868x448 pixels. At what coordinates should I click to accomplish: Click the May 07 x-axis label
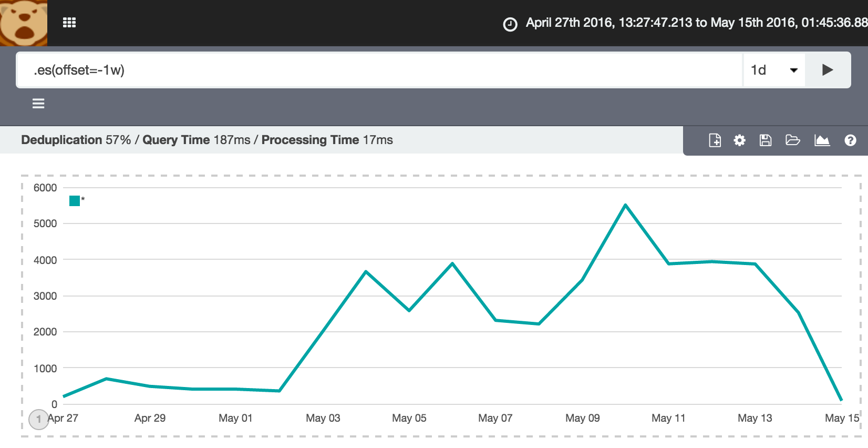click(x=495, y=418)
